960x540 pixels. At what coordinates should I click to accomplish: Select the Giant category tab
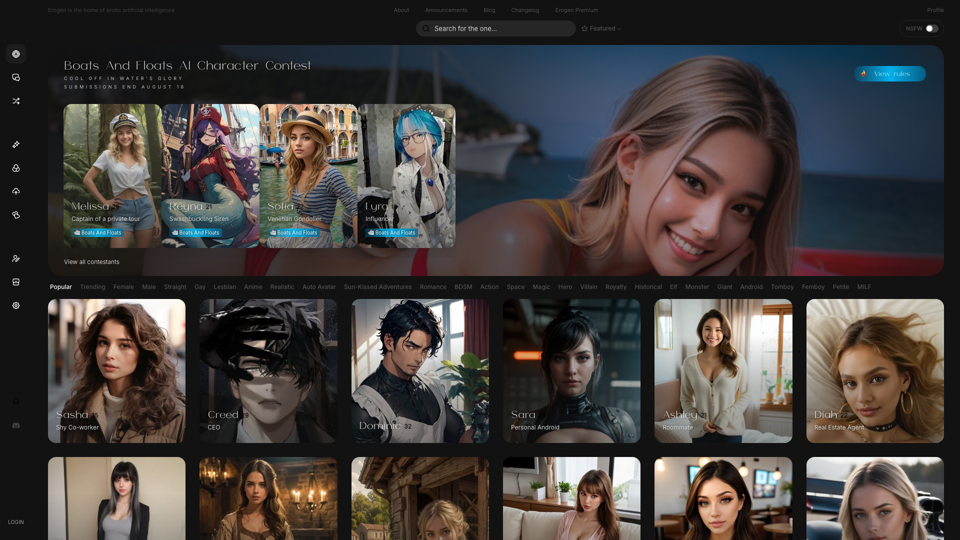coord(724,287)
